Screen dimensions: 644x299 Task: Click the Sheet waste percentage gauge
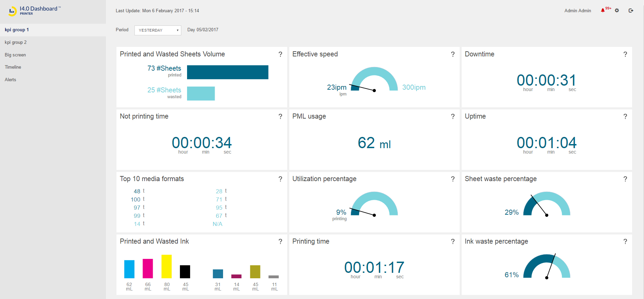pos(547,204)
